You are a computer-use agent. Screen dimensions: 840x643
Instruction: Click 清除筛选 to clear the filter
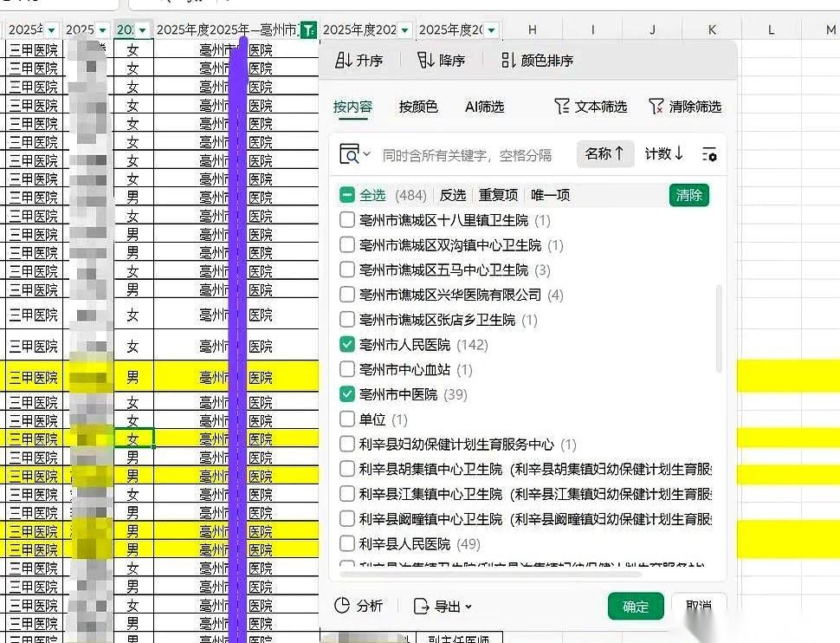pos(685,107)
